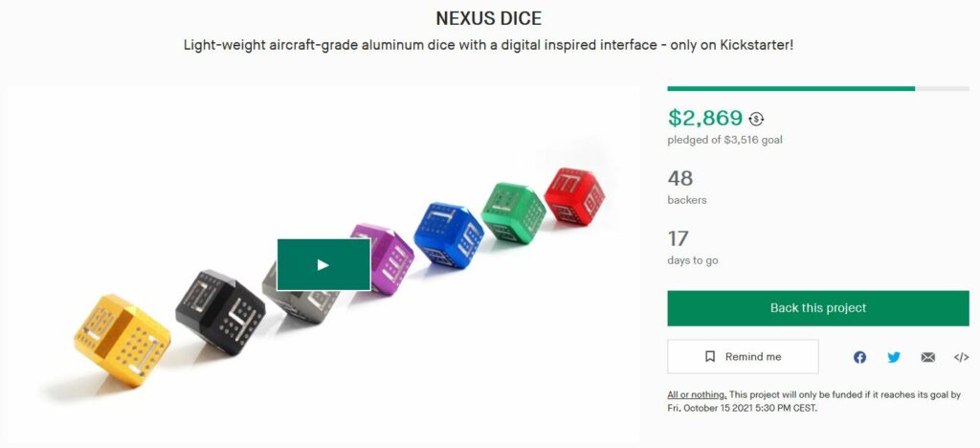This screenshot has height=448, width=980.
Task: Click the bookmark icon in Remind me
Action: 710,357
